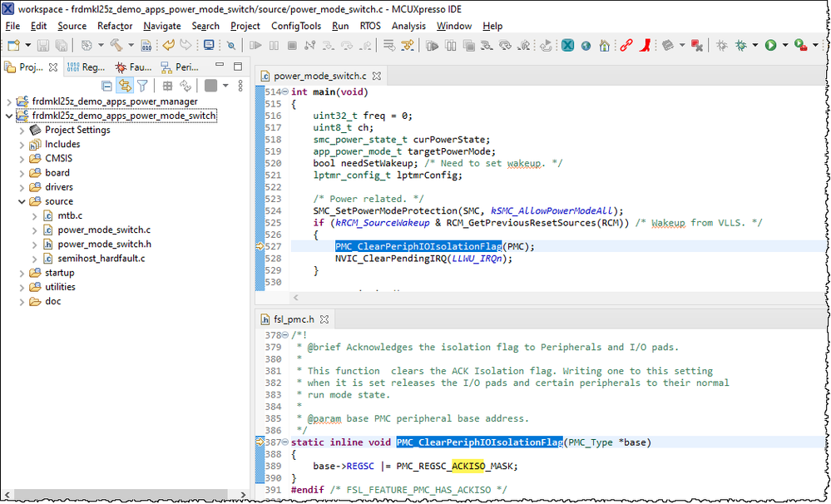Viewport: 831px width, 504px height.
Task: Open dropdown next to Build hammer icon
Action: click(x=131, y=46)
